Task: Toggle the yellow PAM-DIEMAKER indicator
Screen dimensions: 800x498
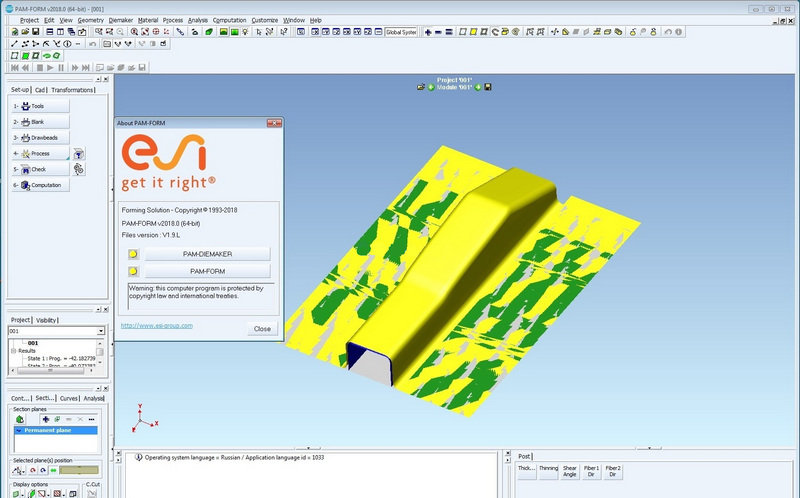Action: click(x=134, y=255)
